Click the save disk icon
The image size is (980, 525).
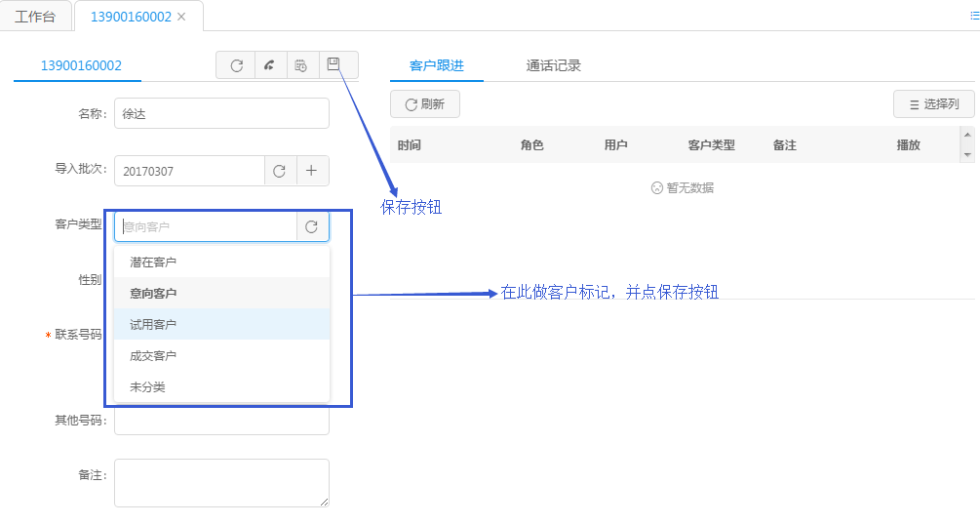333,64
